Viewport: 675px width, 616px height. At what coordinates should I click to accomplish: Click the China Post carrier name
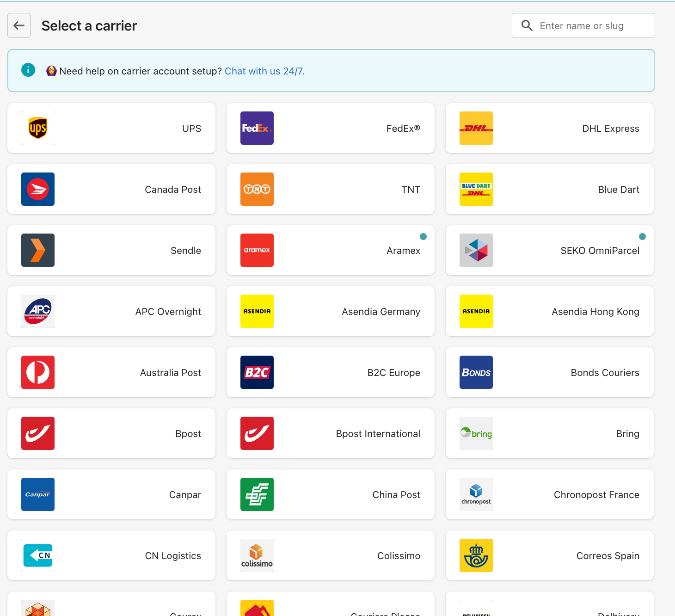pos(396,495)
